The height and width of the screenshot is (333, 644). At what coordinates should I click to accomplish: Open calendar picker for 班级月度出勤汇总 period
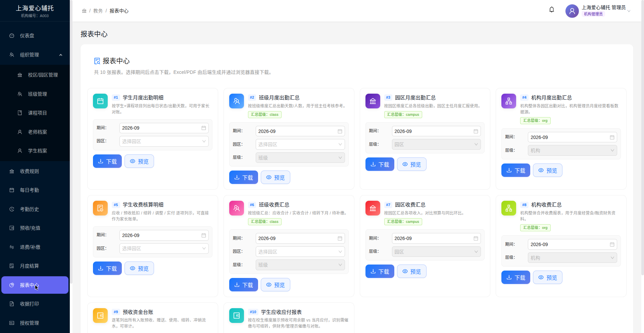tap(340, 131)
